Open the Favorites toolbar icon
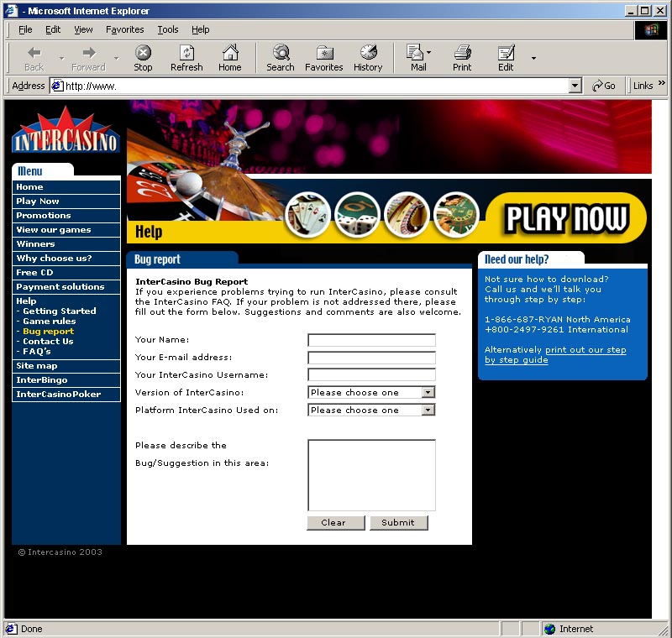The image size is (672, 638). click(x=323, y=53)
